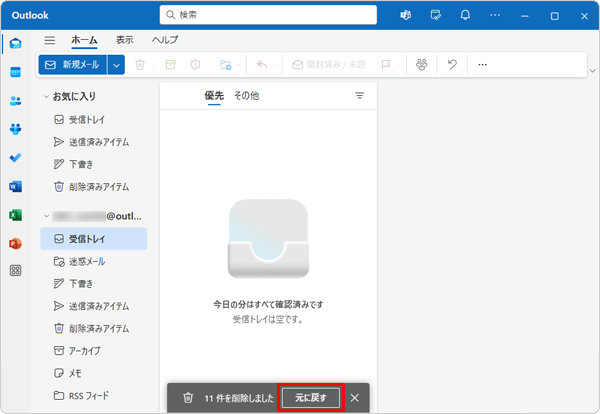Open the メモ folder

coord(94,373)
